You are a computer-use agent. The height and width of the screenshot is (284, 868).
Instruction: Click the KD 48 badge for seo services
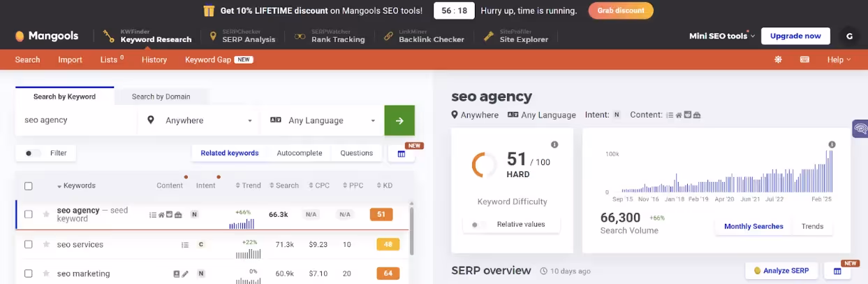coord(388,245)
